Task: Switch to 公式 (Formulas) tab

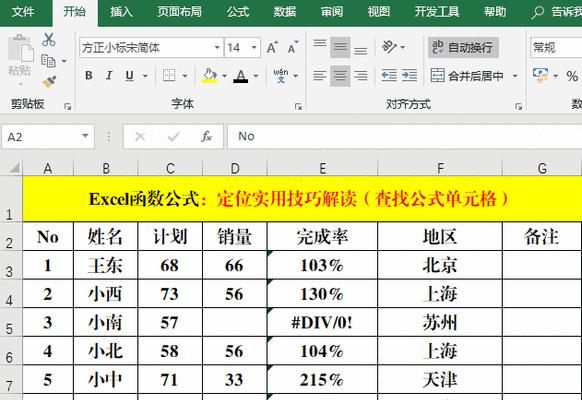Action: tap(238, 12)
